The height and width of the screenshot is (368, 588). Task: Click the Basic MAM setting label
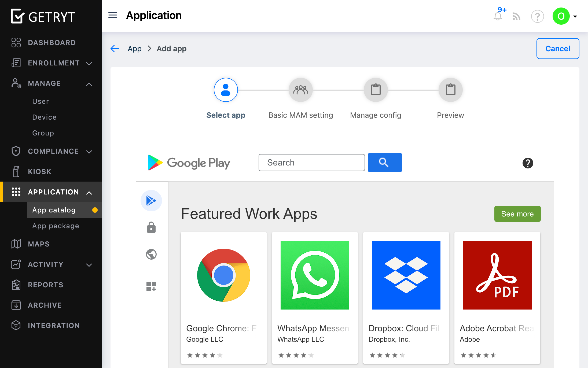click(x=301, y=115)
